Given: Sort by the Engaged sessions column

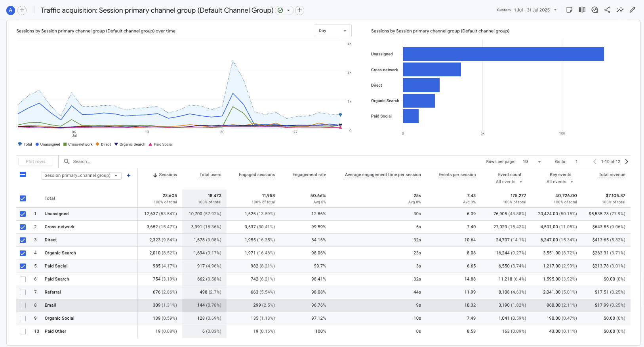Looking at the screenshot, I should 257,175.
